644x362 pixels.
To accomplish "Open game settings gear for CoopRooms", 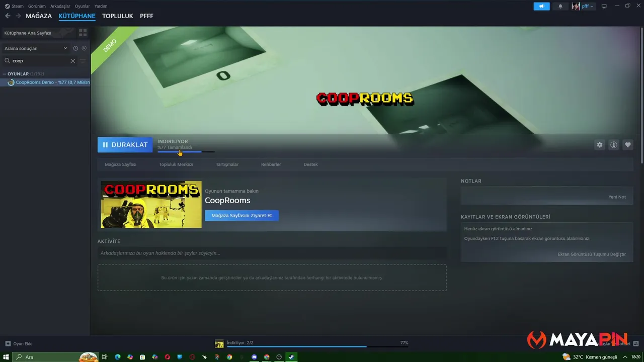I will 600,145.
